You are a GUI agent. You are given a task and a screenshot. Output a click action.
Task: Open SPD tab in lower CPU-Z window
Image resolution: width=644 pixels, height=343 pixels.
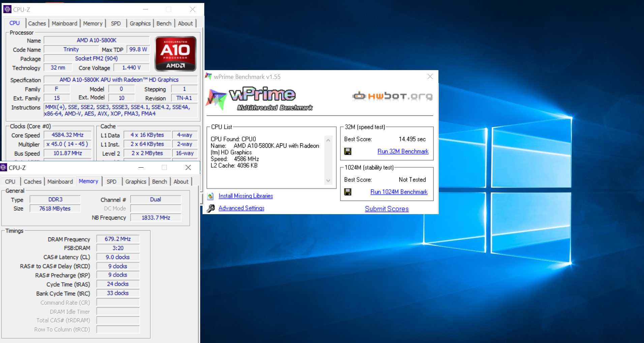tap(112, 181)
